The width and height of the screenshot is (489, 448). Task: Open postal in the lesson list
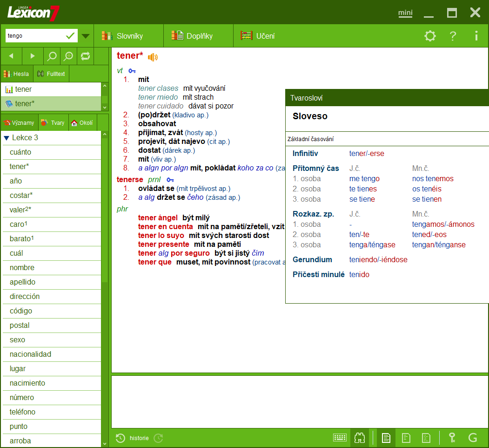52,326
